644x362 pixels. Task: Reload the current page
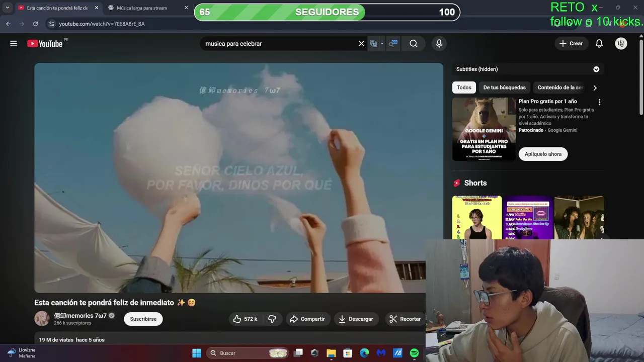point(35,24)
